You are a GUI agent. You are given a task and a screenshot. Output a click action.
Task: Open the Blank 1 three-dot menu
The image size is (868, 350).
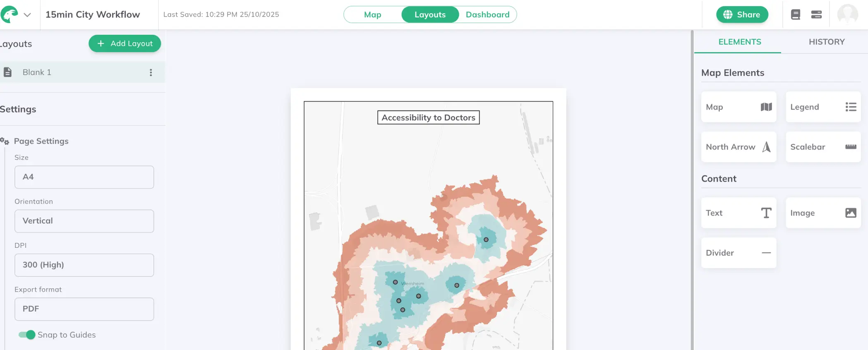pos(151,72)
